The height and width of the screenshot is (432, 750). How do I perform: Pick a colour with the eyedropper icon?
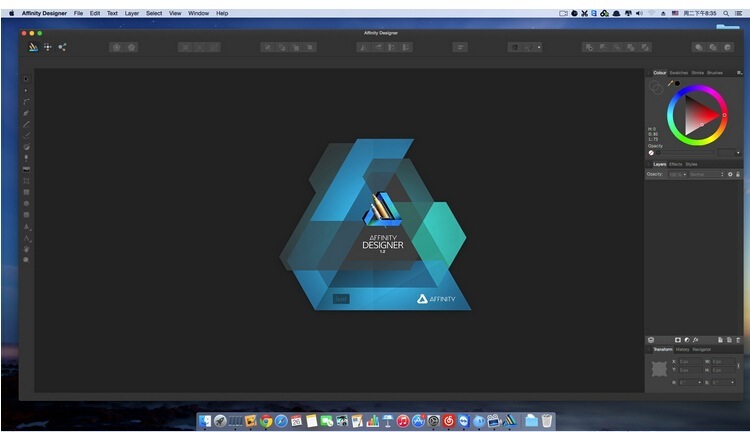coord(671,83)
